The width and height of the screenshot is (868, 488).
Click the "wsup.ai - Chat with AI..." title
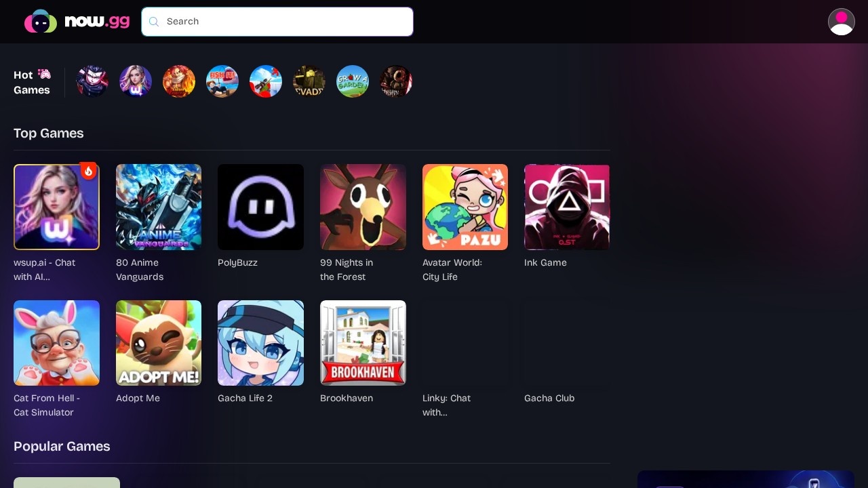click(x=45, y=270)
